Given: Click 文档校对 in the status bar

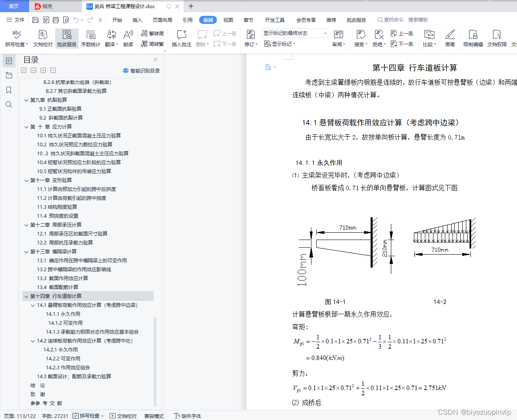Looking at the screenshot, I should pyautogui.click(x=123, y=416).
